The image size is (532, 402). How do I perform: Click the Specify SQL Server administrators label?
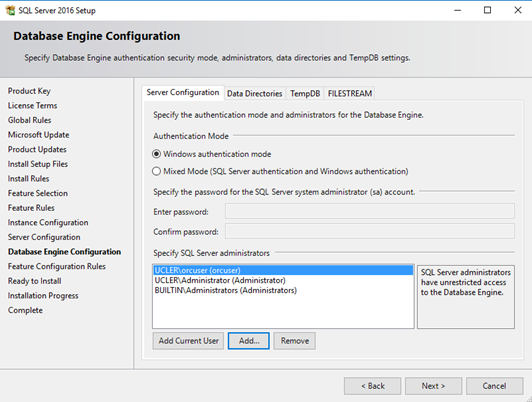(211, 253)
